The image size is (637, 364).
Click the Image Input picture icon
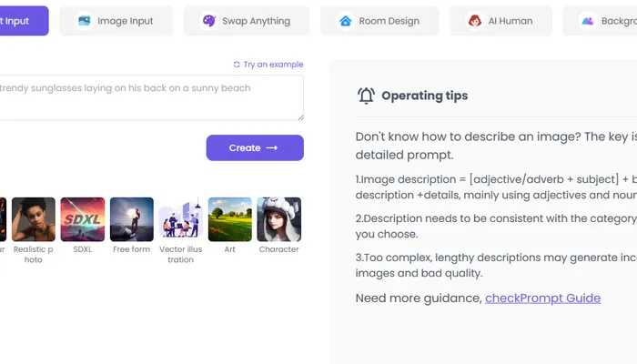pyautogui.click(x=85, y=21)
